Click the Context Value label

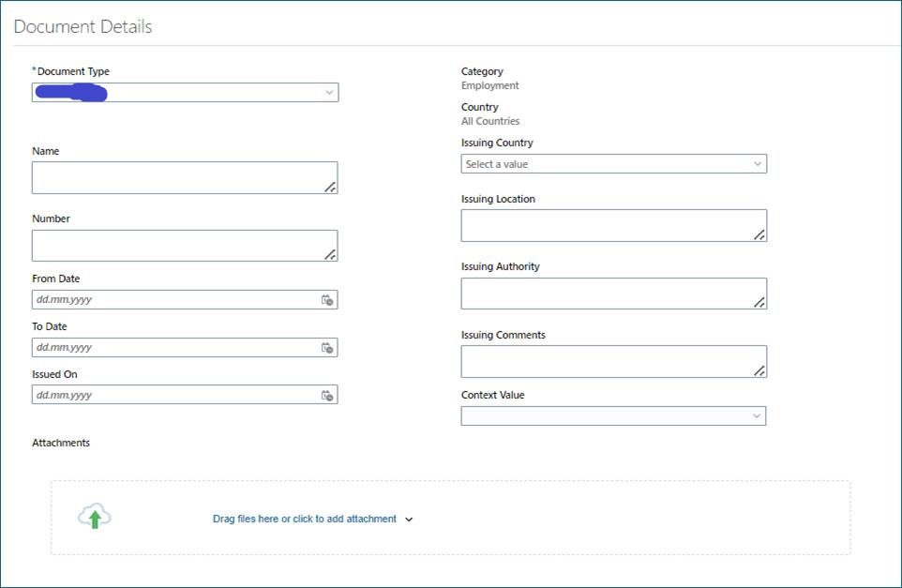493,395
